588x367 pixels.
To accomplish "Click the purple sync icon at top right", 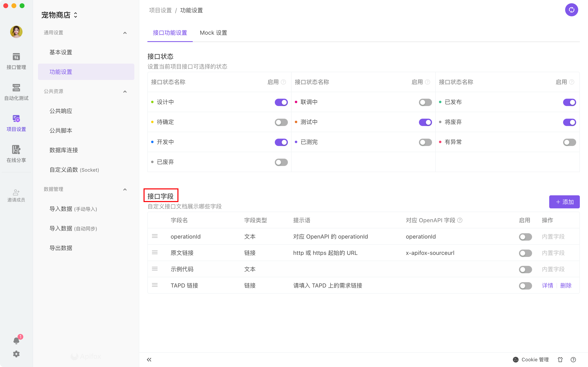I will click(x=571, y=10).
